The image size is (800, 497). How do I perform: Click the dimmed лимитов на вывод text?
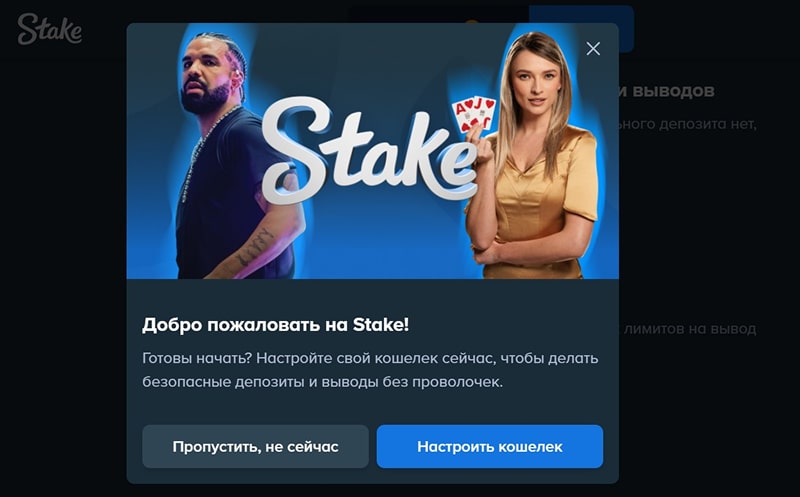(690, 329)
